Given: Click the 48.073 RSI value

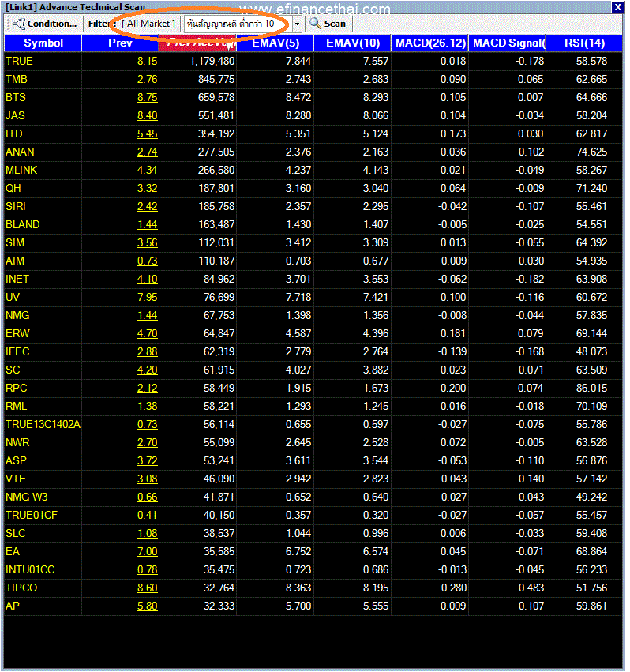Looking at the screenshot, I should (x=591, y=352).
